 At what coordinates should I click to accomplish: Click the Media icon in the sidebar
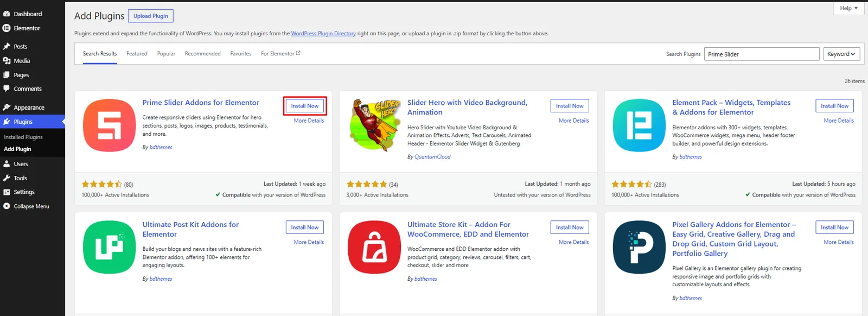click(x=7, y=61)
